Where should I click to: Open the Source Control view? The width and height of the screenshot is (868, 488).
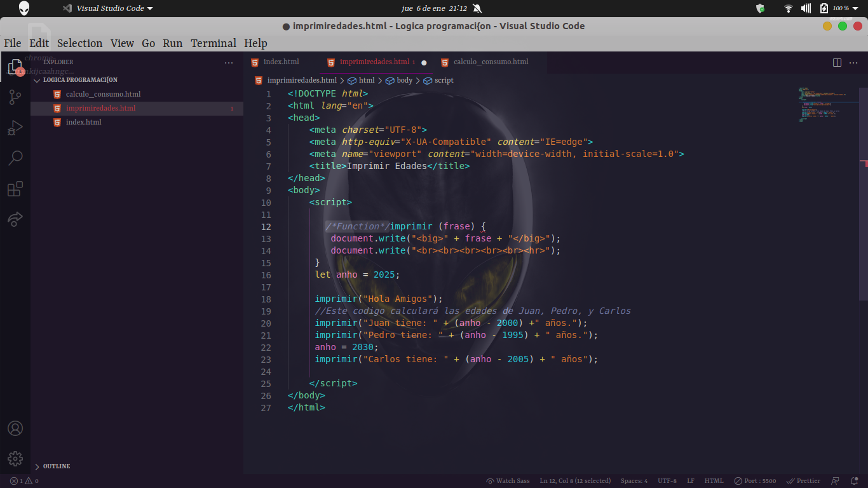(15, 97)
